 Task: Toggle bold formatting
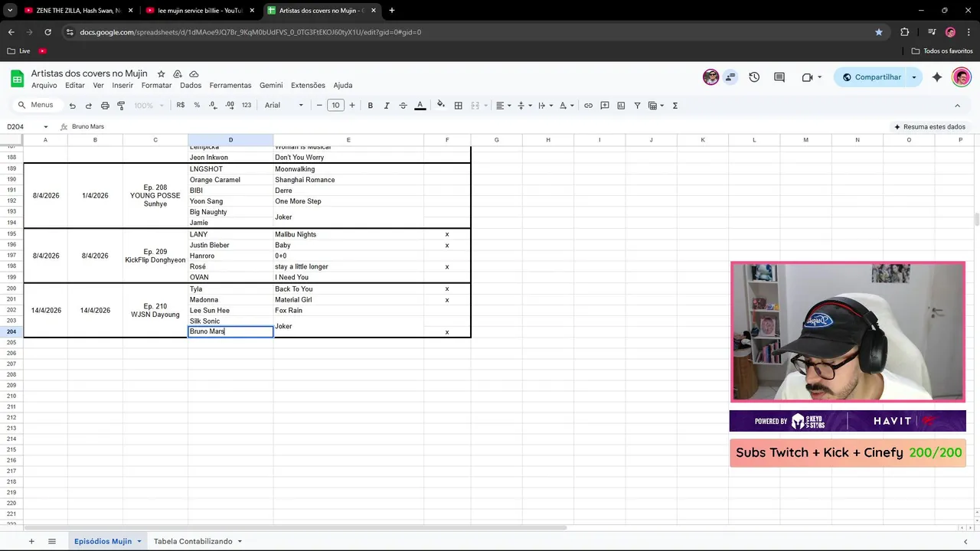pos(371,106)
